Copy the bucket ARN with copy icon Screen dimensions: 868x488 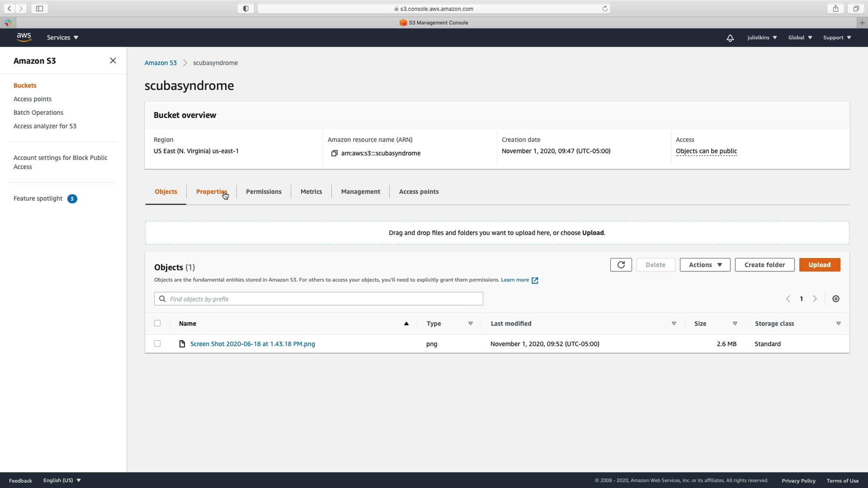[x=334, y=153]
